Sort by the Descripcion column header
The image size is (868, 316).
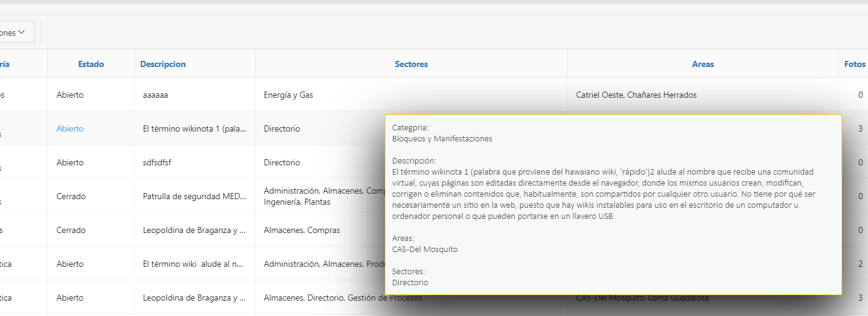[x=163, y=64]
